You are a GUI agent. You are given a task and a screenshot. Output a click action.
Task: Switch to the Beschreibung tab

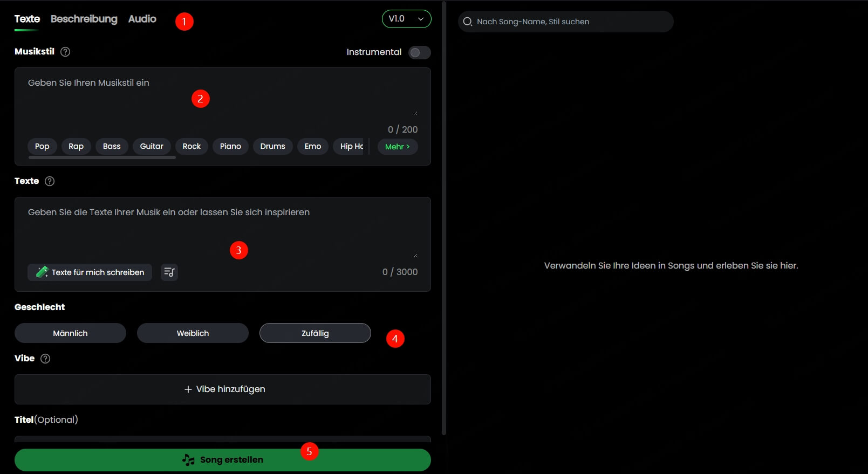(x=84, y=19)
